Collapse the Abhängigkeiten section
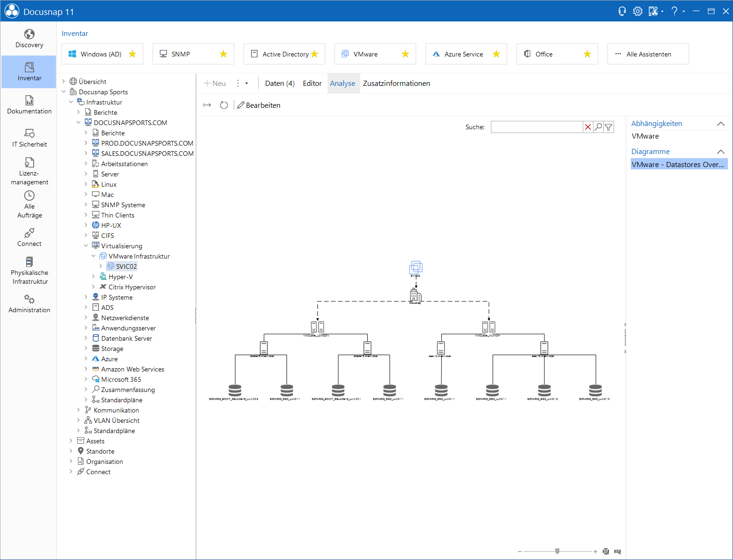Screen dimensions: 733x560 721,124
